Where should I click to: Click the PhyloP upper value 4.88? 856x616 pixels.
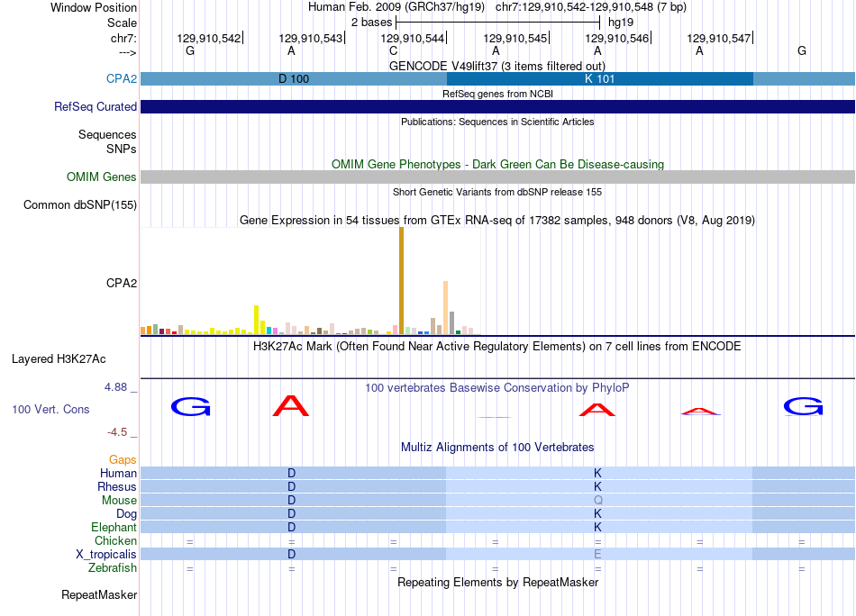point(115,387)
